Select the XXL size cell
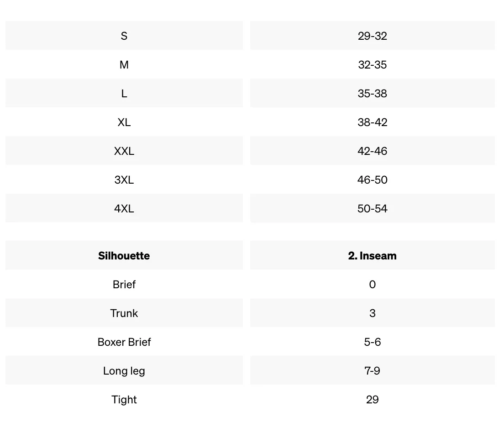 pos(124,151)
